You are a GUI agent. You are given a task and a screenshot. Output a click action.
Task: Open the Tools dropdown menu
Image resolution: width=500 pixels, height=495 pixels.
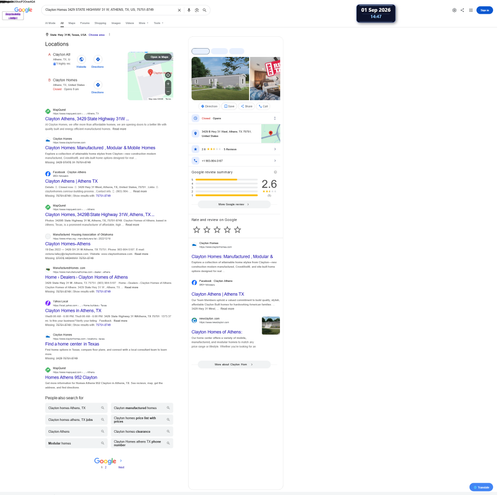point(158,23)
